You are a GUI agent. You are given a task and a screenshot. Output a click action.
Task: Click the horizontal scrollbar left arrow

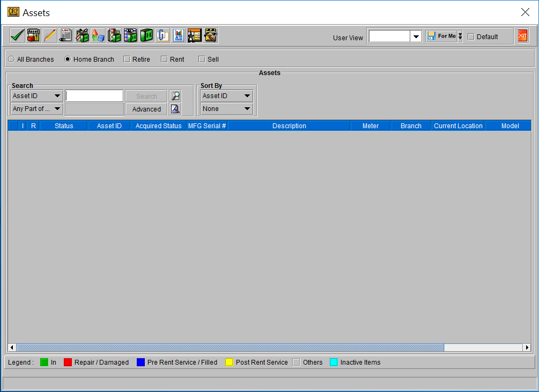click(x=12, y=347)
